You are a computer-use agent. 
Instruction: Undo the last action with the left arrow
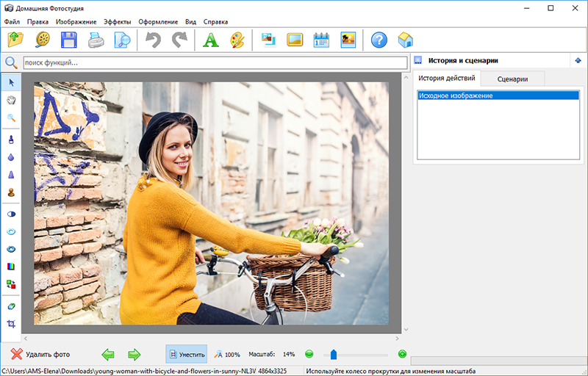[x=153, y=40]
